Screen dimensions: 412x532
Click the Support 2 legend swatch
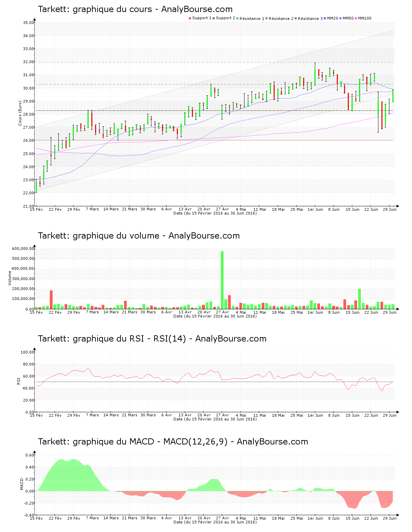214,18
